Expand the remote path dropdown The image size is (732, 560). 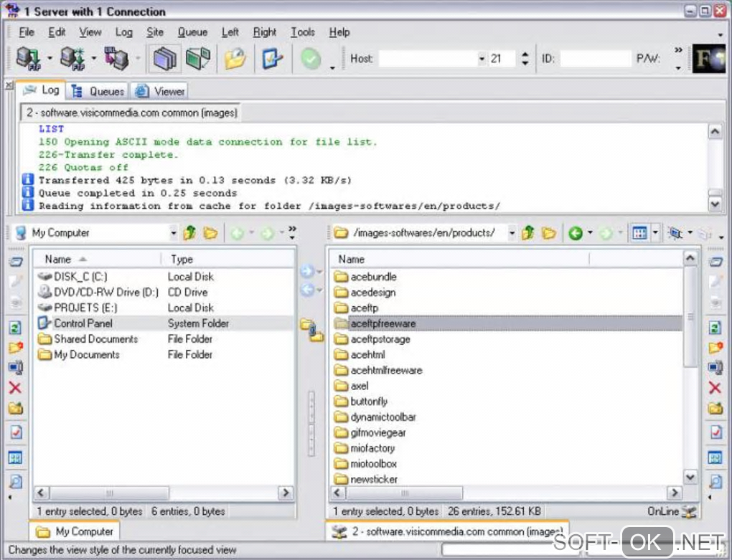point(512,233)
